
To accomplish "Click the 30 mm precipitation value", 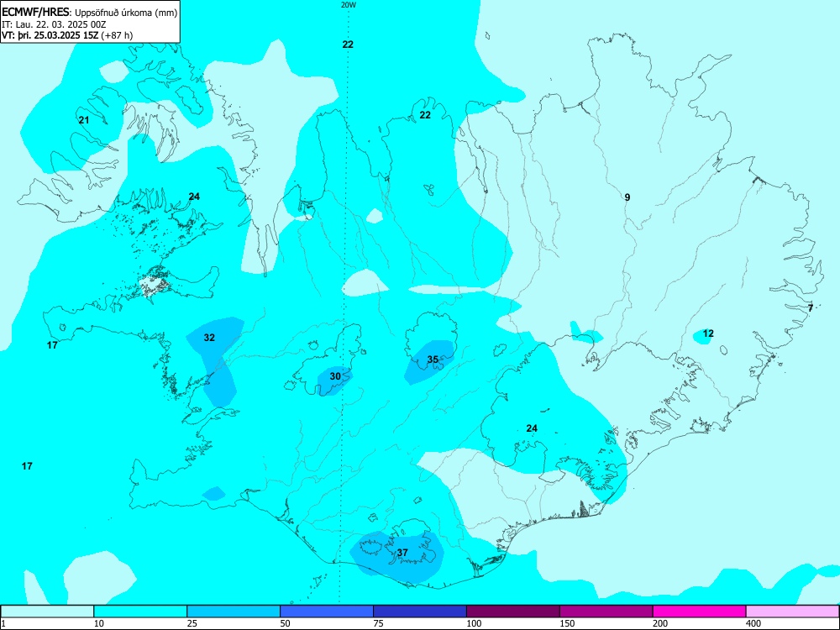I will [x=335, y=376].
